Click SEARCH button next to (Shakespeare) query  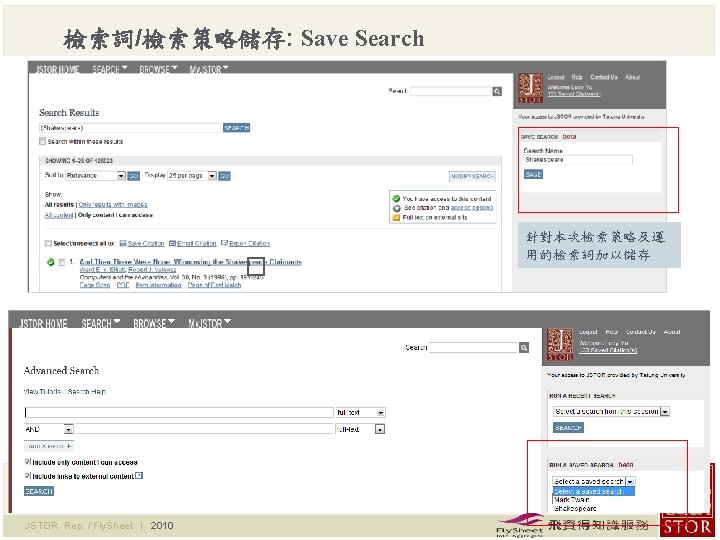pyautogui.click(x=236, y=128)
